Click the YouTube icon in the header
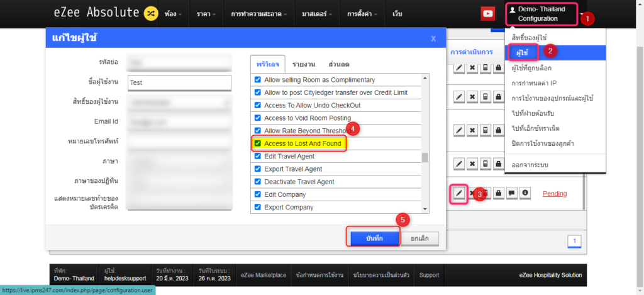The height and width of the screenshot is (295, 644). click(x=488, y=14)
